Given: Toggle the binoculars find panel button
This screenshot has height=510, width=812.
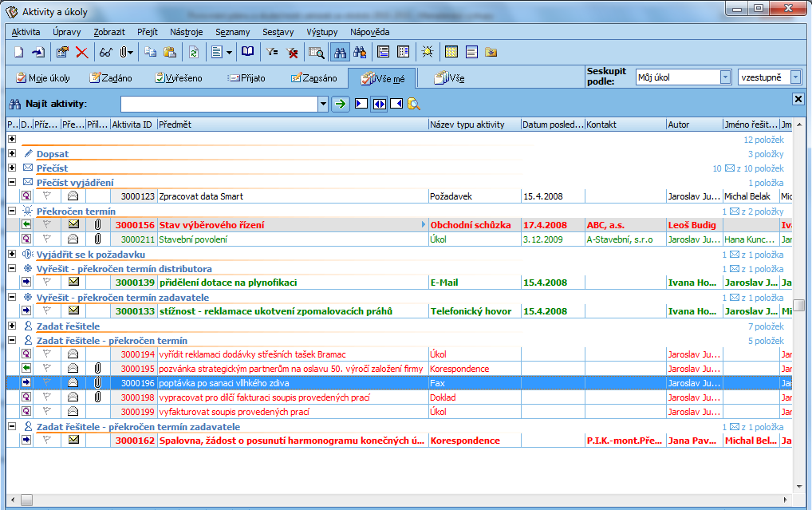Looking at the screenshot, I should tap(340, 53).
